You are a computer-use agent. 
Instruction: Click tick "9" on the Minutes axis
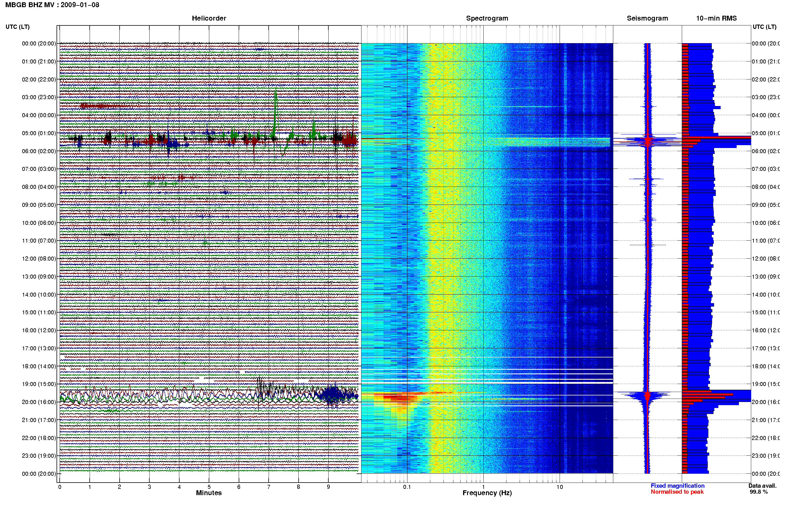point(328,487)
